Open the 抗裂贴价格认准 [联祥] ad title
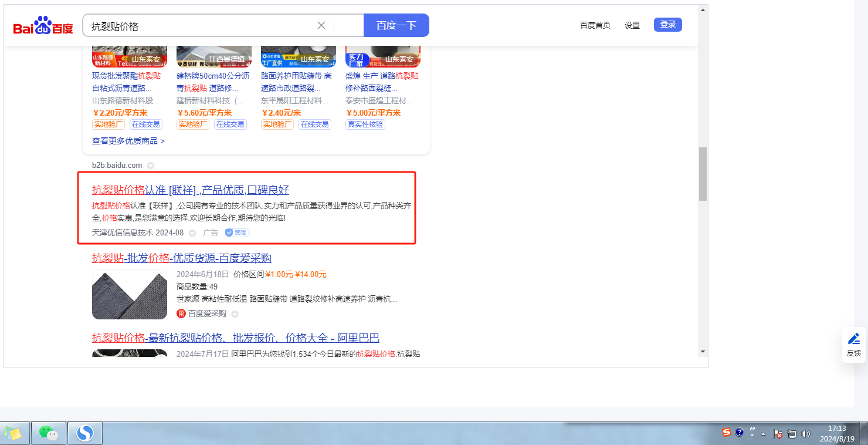Screen dimensions: 868x445 (x=191, y=190)
